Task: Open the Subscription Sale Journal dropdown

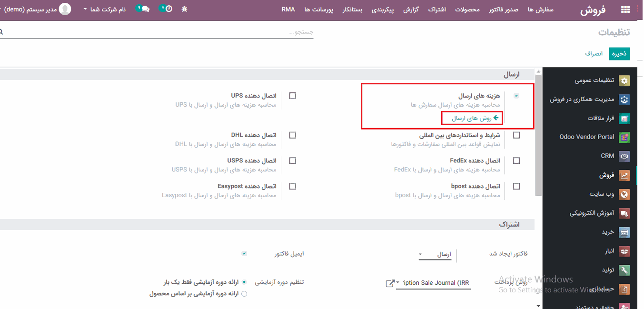Action: (432, 283)
